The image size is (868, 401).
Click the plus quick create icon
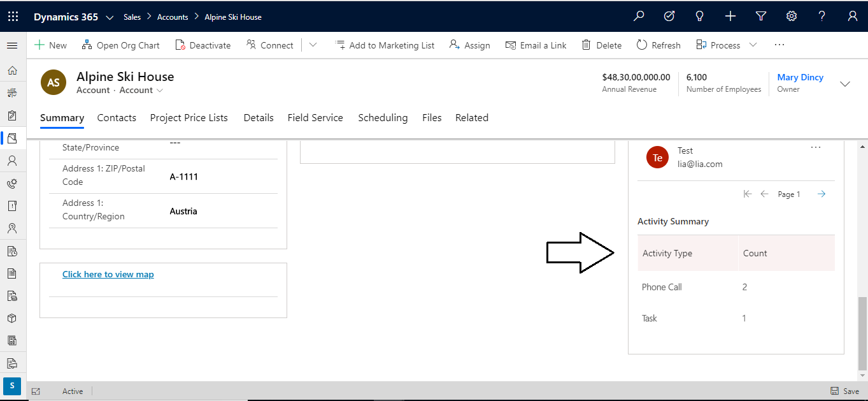pos(730,17)
